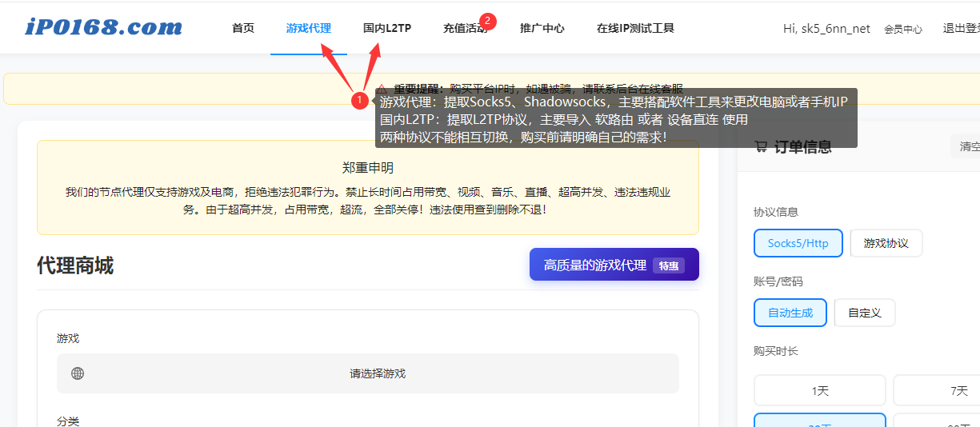The width and height of the screenshot is (980, 427).
Task: Click the username Hi, sk5_6nn_net
Action: 826,29
